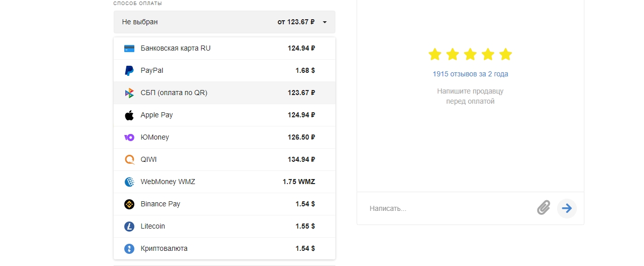Open 1915 отзывов за 2 года link

click(x=470, y=74)
